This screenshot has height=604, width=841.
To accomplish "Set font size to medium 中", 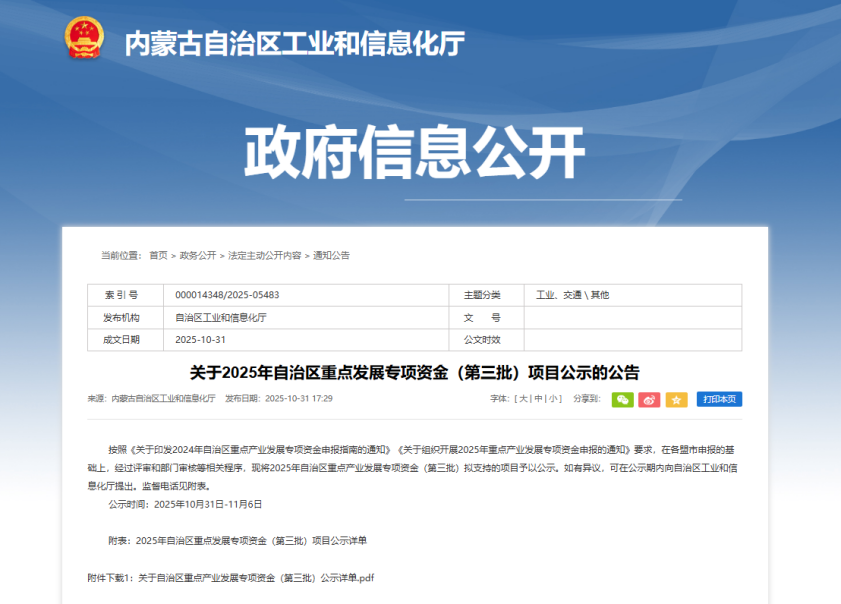I will [538, 399].
